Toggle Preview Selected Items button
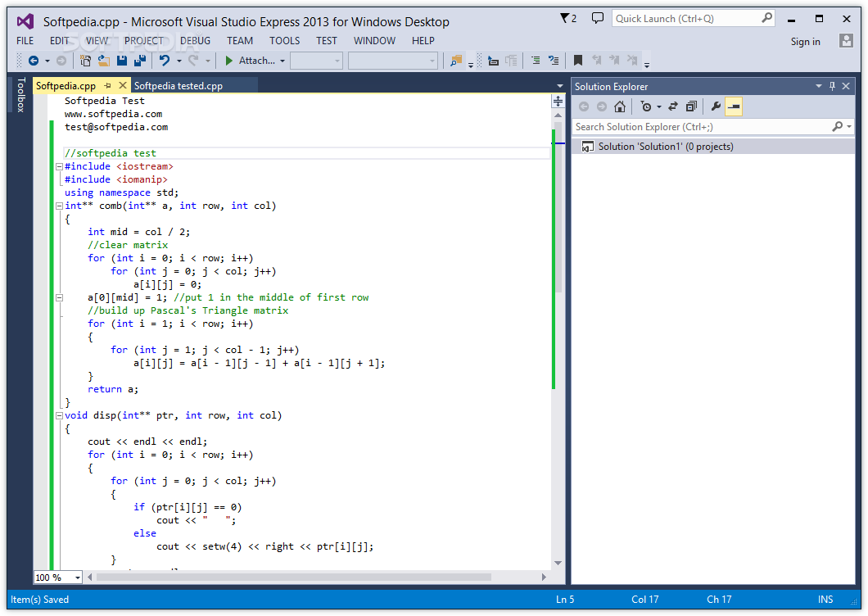 734,106
